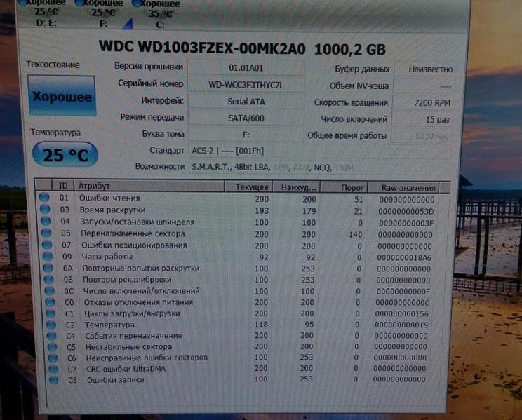Click raw value 00000000053D for Время раскрутки
This screenshot has height=420, width=522.
pyautogui.click(x=406, y=212)
